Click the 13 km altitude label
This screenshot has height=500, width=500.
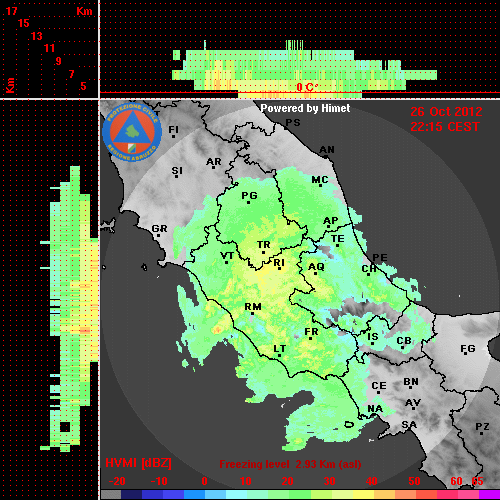(x=37, y=36)
